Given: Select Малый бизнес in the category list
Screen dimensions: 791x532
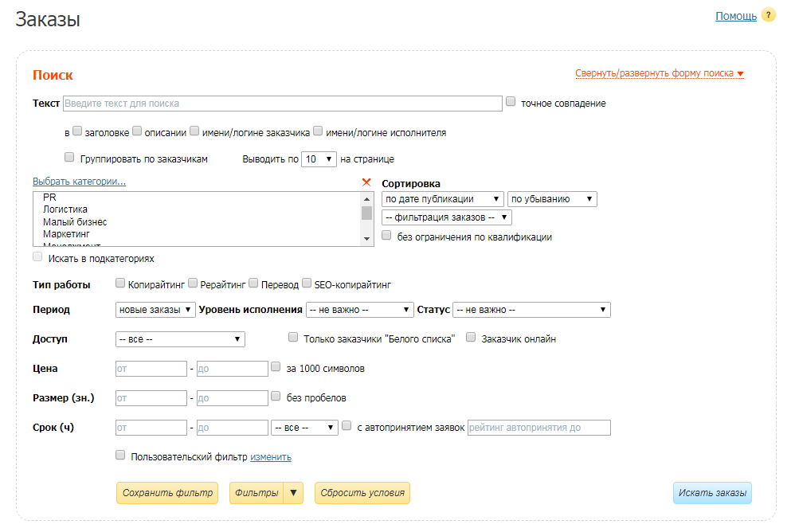Looking at the screenshot, I should click(75, 222).
